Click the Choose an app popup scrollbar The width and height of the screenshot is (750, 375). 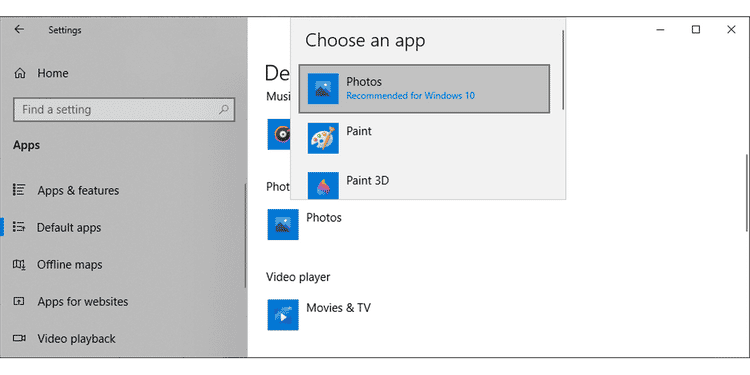[563, 70]
